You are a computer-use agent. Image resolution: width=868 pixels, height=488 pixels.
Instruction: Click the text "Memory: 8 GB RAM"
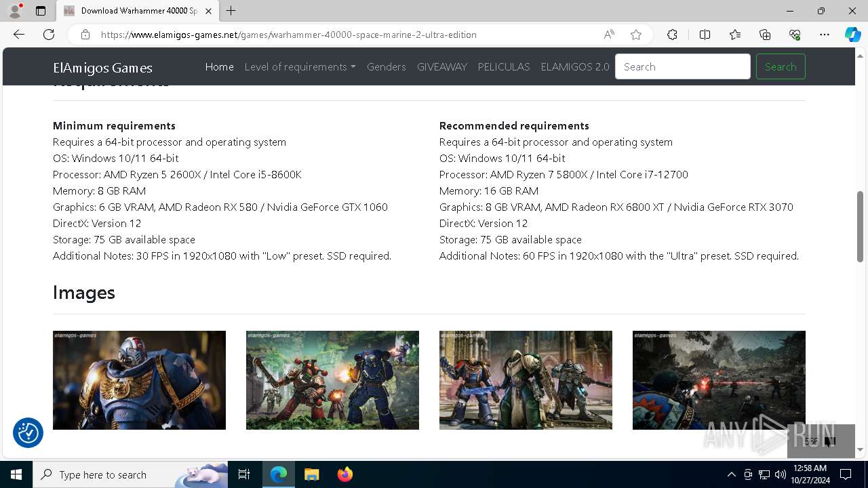[x=99, y=190]
